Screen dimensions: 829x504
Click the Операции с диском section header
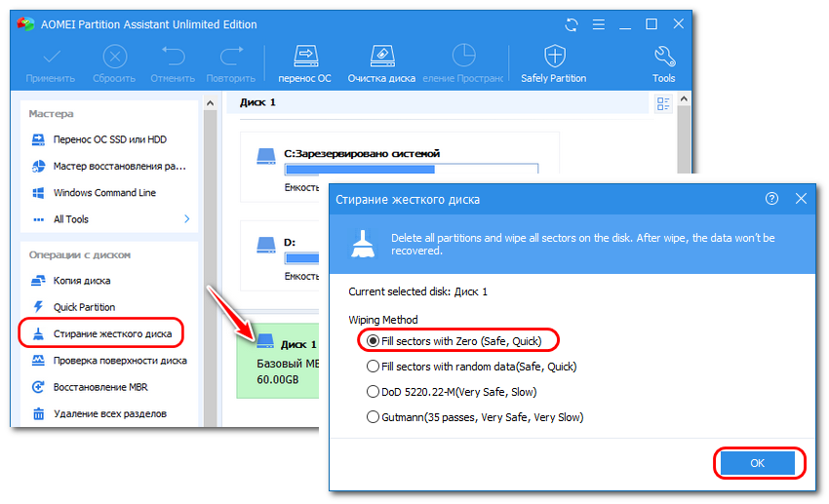pyautogui.click(x=80, y=254)
